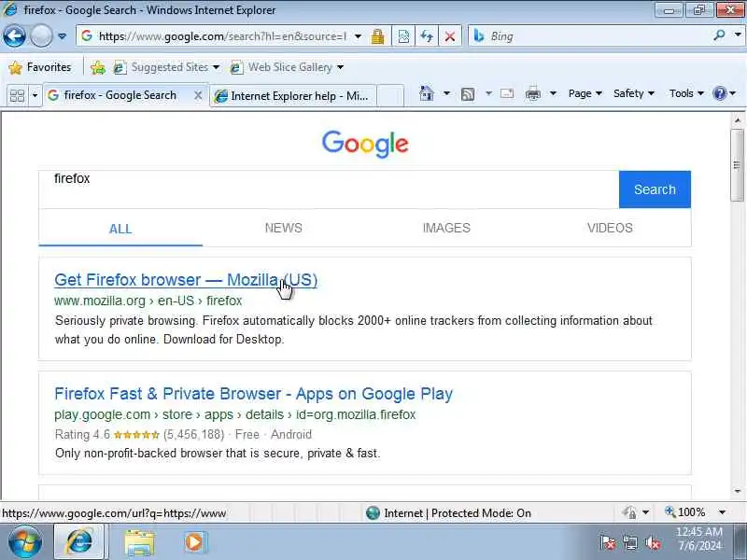The image size is (747, 560).
Task: Open the Safety menu
Action: pos(634,93)
